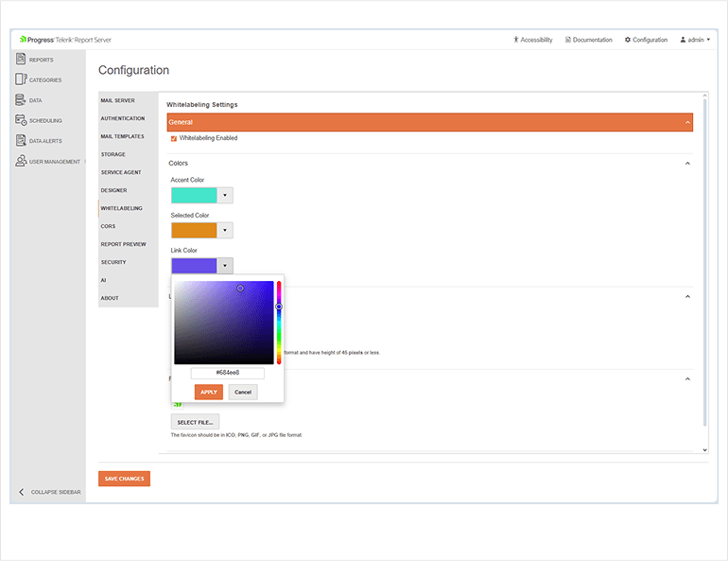Click the scrollbar down arrow
Screen dimensions: 728x561
tap(704, 450)
